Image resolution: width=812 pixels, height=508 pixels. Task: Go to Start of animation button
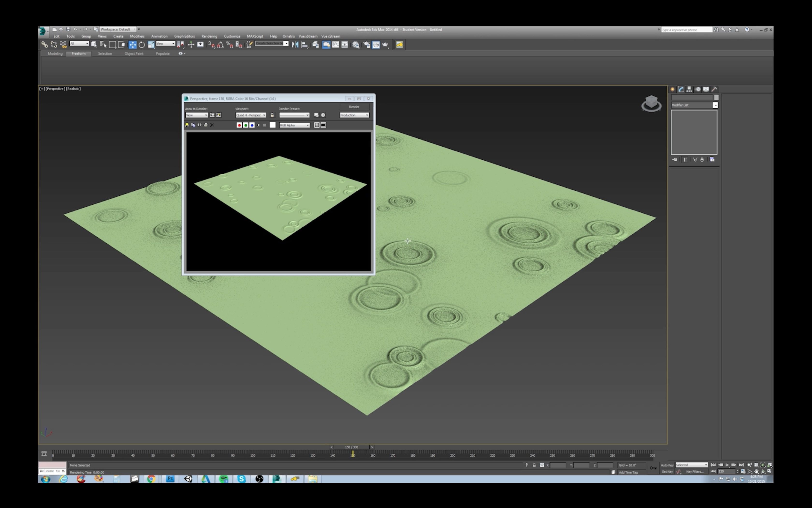point(713,465)
